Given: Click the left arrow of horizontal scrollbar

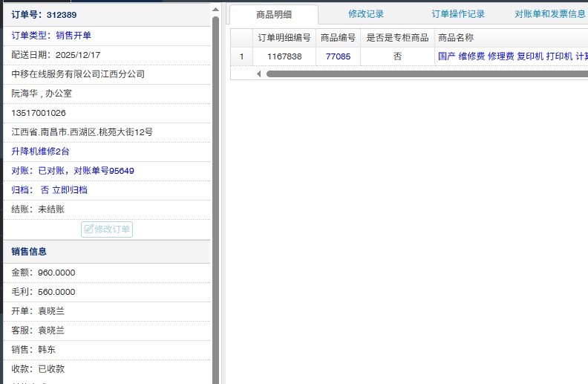Looking at the screenshot, I should pyautogui.click(x=259, y=74).
